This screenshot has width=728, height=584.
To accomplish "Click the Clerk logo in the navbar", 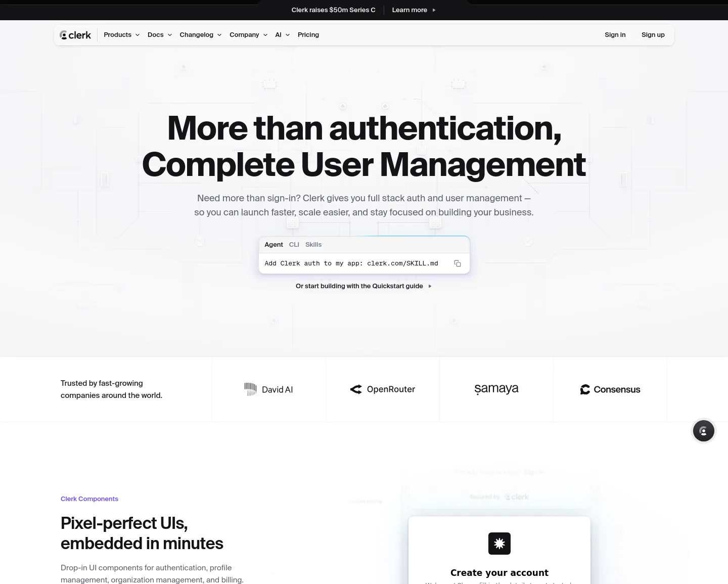I will click(75, 35).
